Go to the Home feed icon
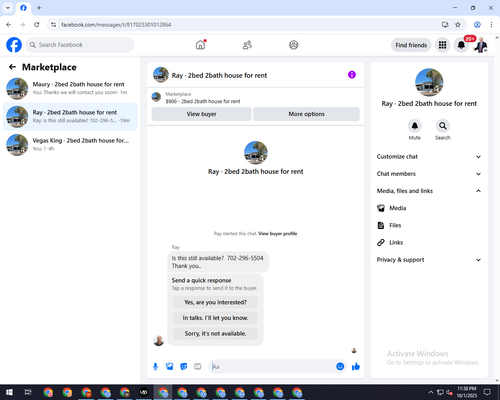Viewport: 500px width, 400px height. coord(200,45)
